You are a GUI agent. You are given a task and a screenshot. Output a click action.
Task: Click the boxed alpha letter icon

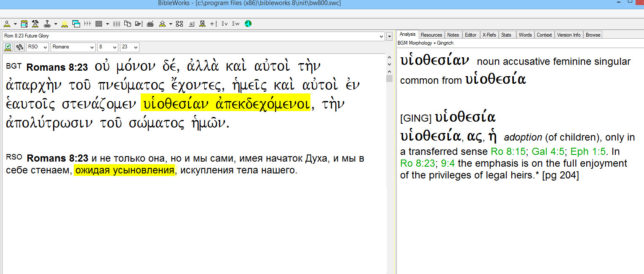click(191, 24)
